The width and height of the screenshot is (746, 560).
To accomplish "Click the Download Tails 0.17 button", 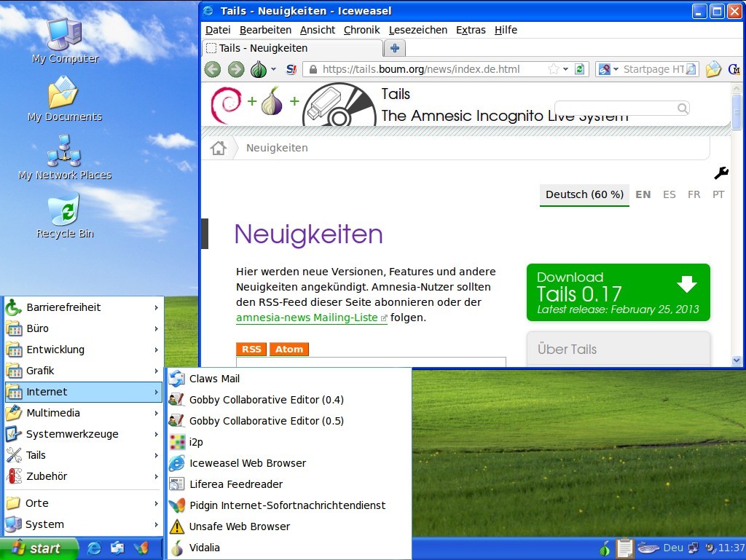I will click(x=618, y=292).
